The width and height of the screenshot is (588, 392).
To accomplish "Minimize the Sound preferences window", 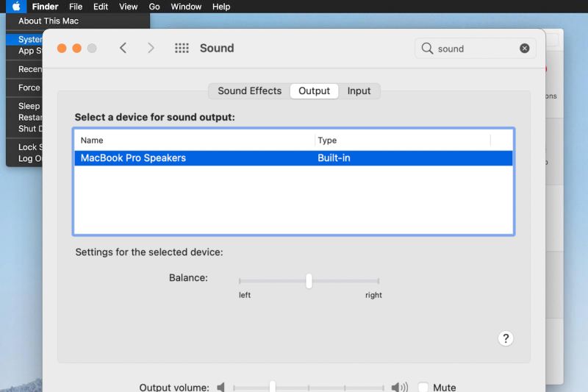I will tap(77, 49).
